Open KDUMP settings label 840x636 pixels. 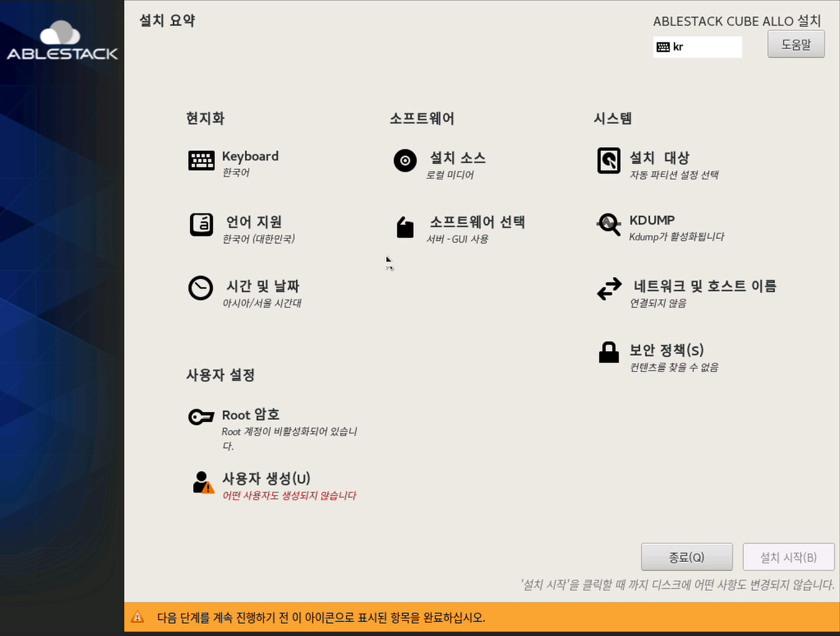(x=652, y=220)
